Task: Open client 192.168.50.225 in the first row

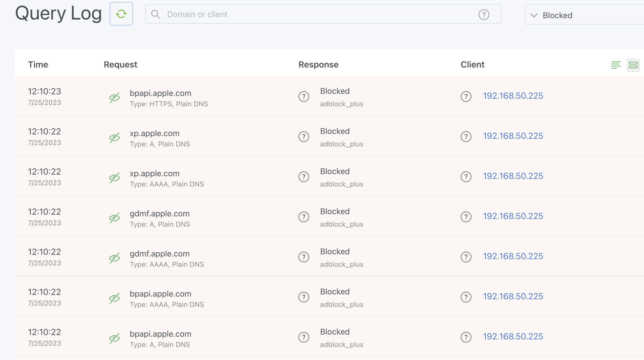Action: 513,96
